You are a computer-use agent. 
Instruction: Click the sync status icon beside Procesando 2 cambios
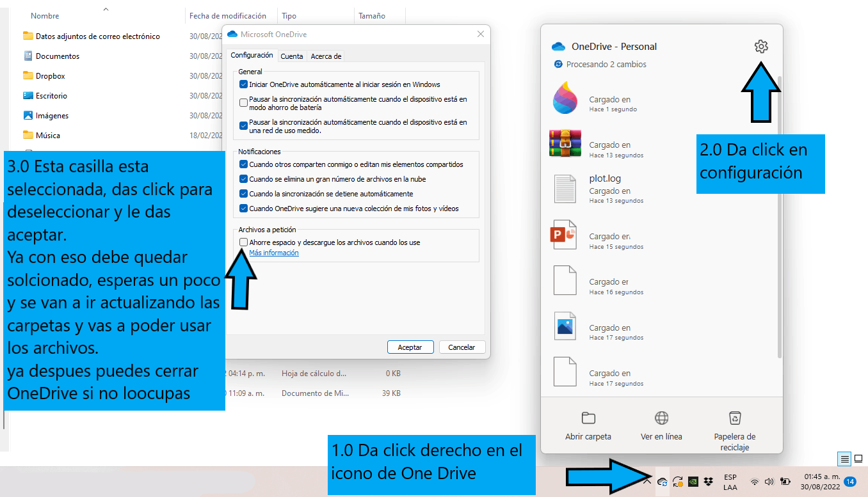[558, 65]
